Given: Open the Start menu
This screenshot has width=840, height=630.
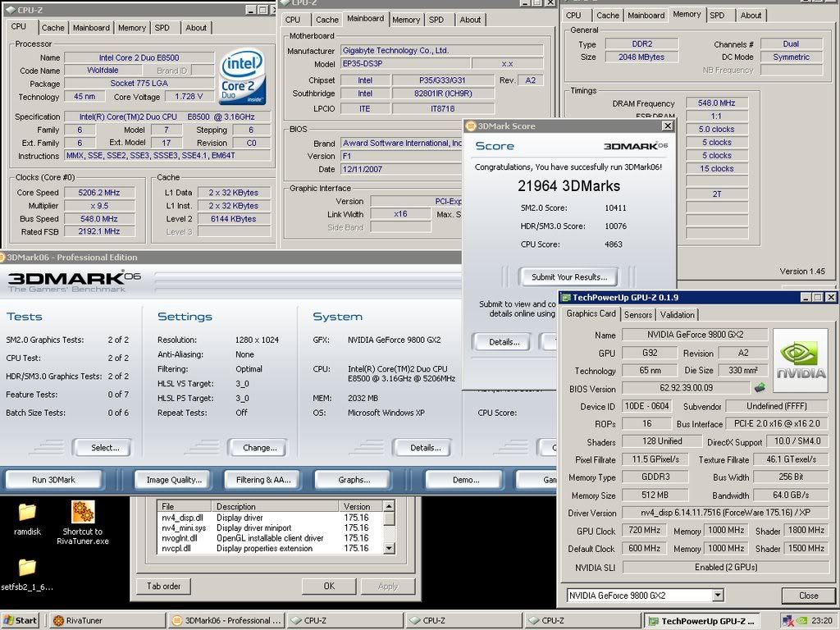Looking at the screenshot, I should pyautogui.click(x=21, y=621).
